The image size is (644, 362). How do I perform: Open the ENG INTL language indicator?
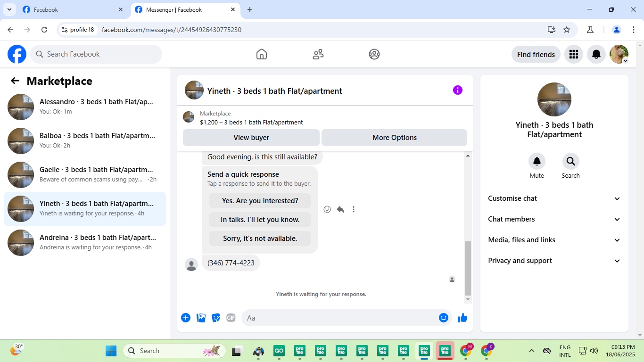tap(565, 351)
